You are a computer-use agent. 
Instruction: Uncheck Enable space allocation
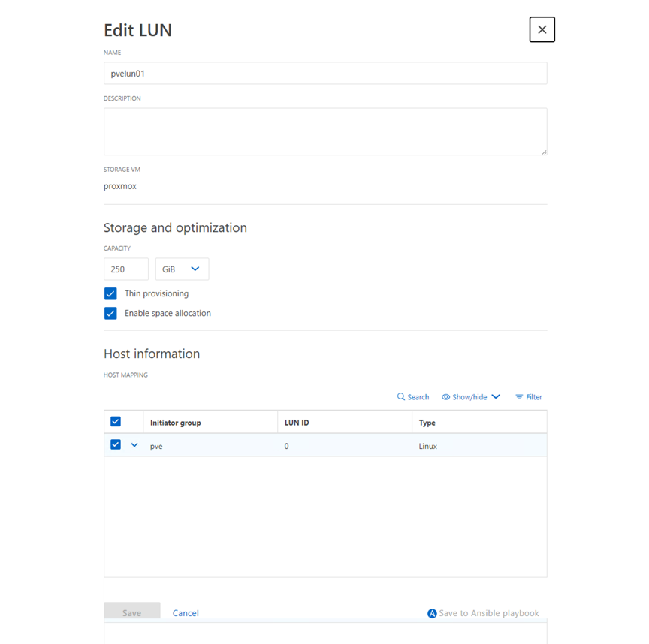tap(110, 313)
